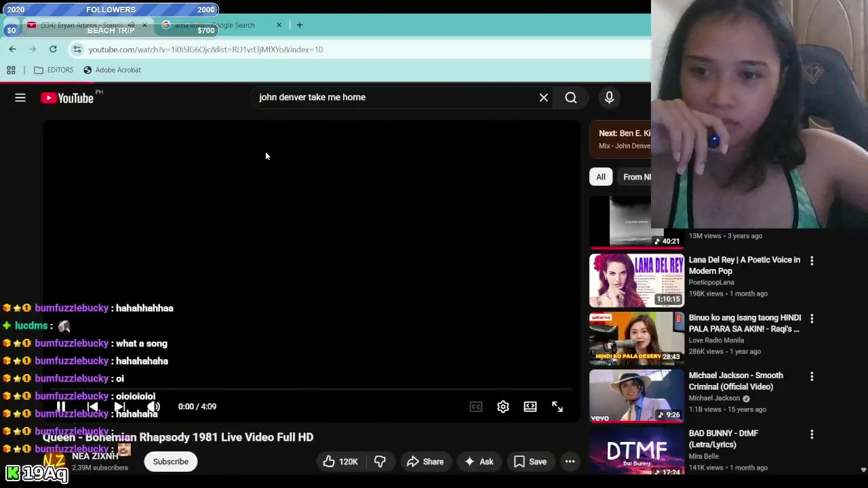Image resolution: width=868 pixels, height=488 pixels.
Task: Open options menu for Binuo ko video
Action: [812, 319]
